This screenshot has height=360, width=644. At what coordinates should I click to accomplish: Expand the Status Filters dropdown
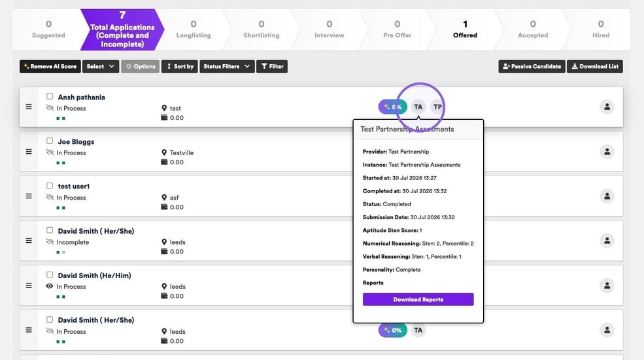(x=227, y=66)
